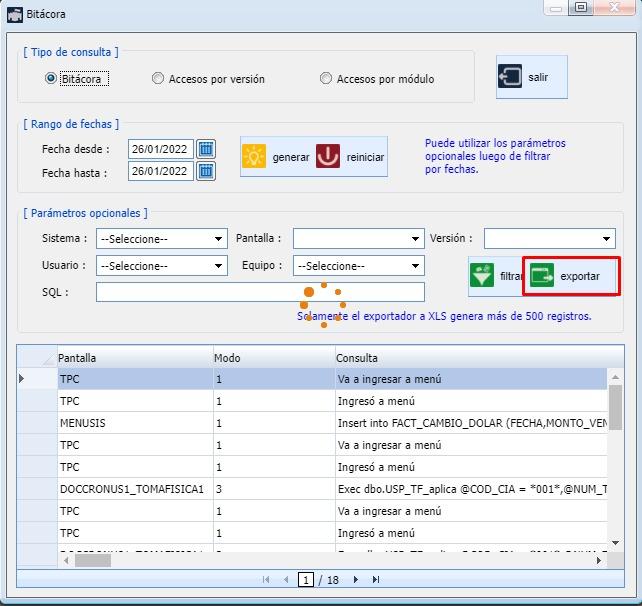Select the Bitácora radio option
The height and width of the screenshot is (606, 642).
pyautogui.click(x=50, y=78)
